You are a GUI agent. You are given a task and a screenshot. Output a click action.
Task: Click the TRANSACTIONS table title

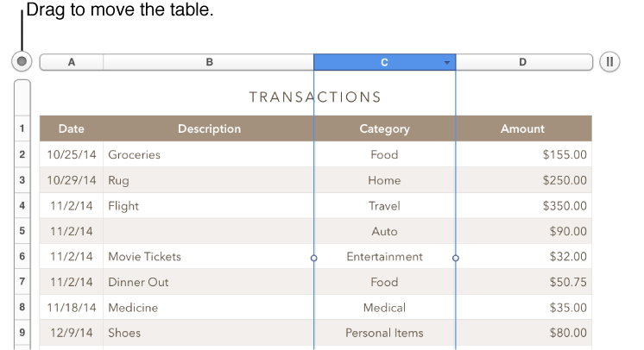pos(315,97)
